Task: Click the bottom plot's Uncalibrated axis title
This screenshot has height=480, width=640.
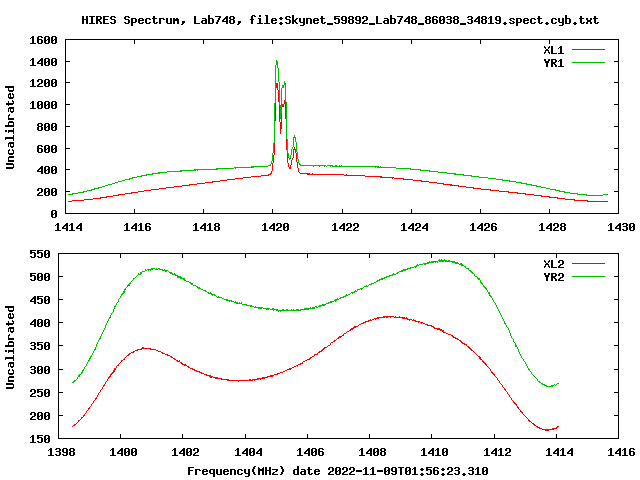Action: click(x=10, y=347)
